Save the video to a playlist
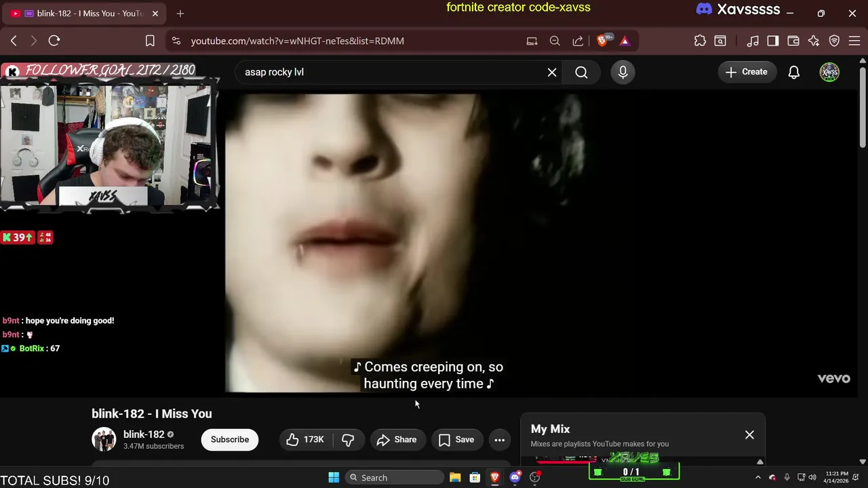Image resolution: width=868 pixels, height=488 pixels. [456, 439]
